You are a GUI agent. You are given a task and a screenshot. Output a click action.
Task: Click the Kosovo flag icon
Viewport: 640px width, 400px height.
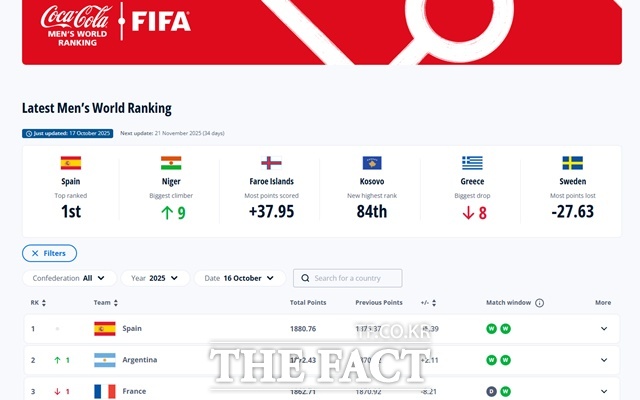tap(372, 163)
